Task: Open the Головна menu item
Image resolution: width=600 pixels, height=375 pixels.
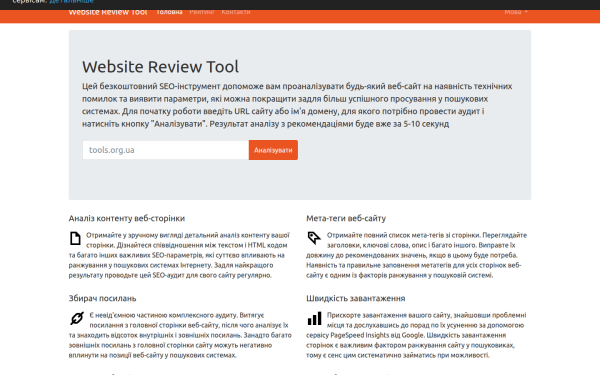Action: (x=169, y=13)
